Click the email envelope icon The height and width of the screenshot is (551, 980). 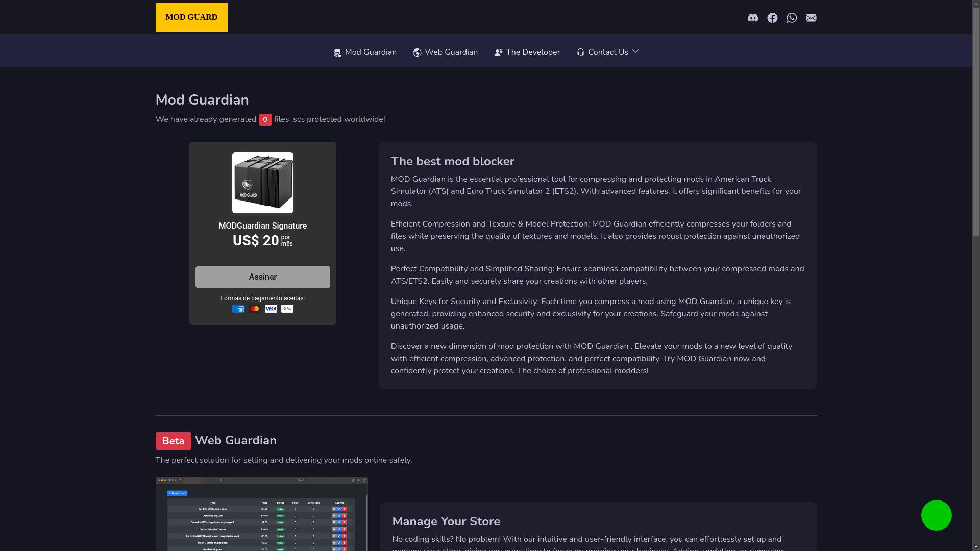tap(811, 18)
